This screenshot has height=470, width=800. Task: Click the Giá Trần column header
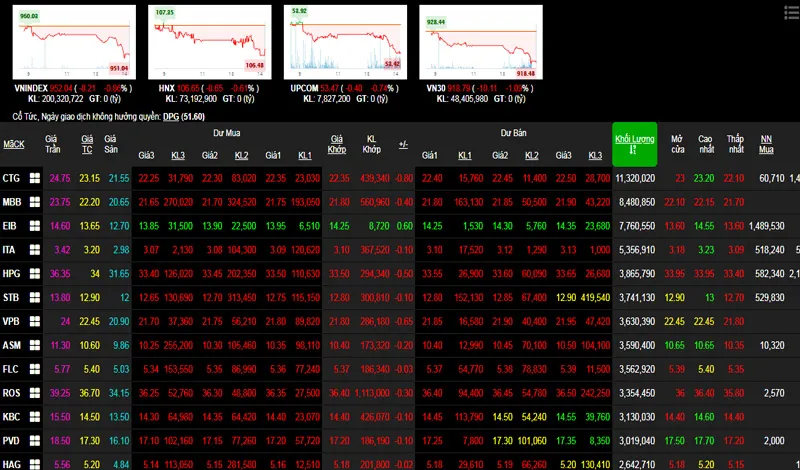click(x=53, y=144)
